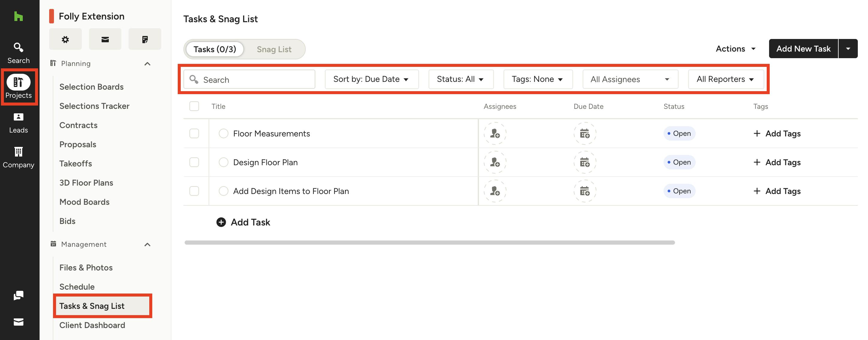Switch to the Snag List tab
Screen dimensions: 868x340
(x=274, y=49)
